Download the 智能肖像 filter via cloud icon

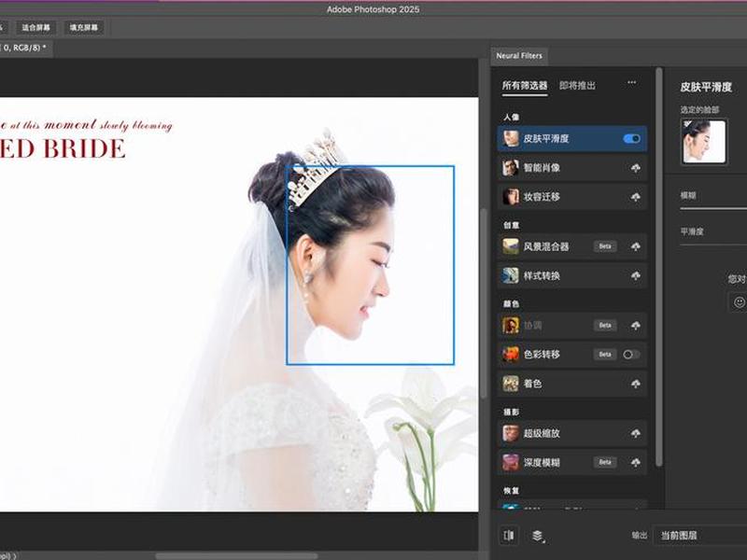tap(636, 168)
